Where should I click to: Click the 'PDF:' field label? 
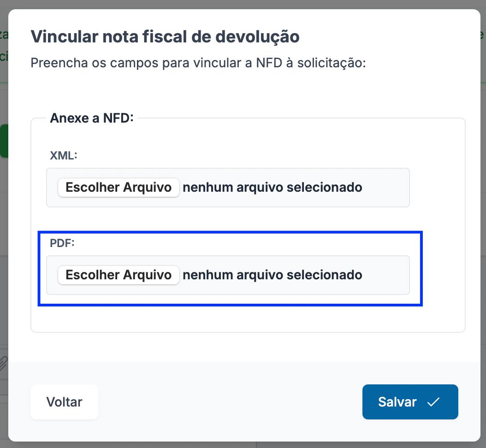coord(62,243)
